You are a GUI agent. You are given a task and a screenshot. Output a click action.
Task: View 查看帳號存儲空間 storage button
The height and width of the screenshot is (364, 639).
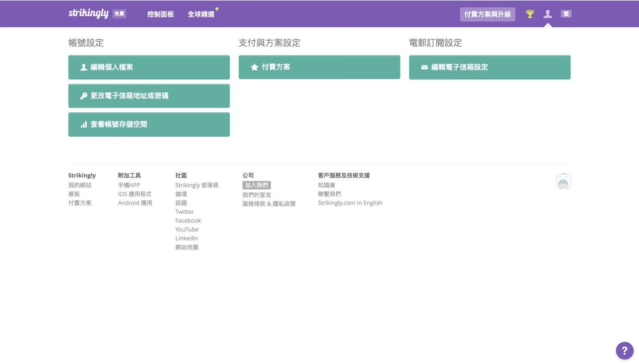pos(149,125)
